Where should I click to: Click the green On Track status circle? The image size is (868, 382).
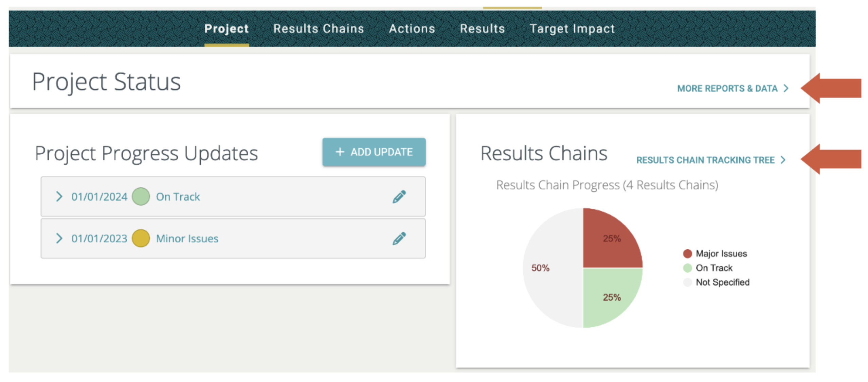[x=141, y=196]
